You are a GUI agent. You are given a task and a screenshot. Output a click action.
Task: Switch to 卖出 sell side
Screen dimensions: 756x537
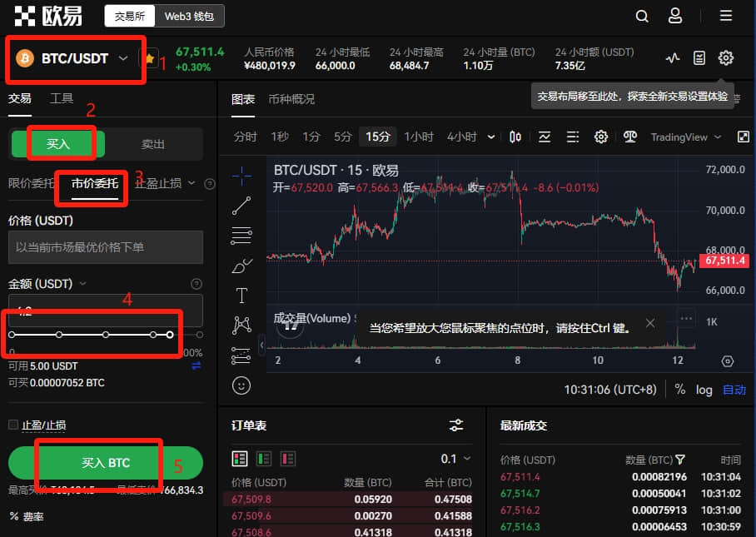tap(153, 144)
